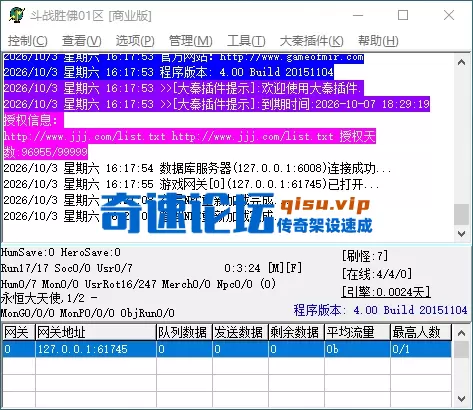Maximize the 斗战胜佛01区 window
Viewport: 473px width, 410px height.
tap(403, 15)
